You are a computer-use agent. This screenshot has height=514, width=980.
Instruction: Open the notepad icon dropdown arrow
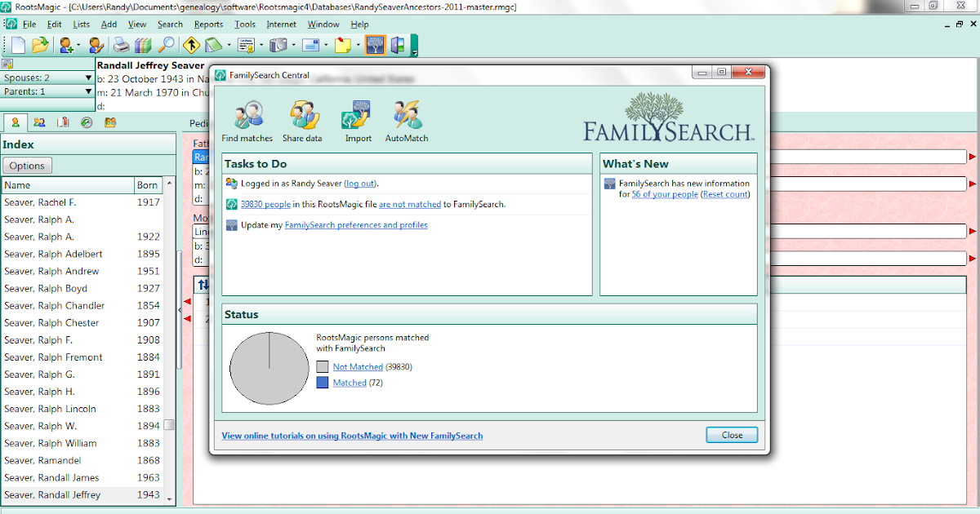point(229,45)
